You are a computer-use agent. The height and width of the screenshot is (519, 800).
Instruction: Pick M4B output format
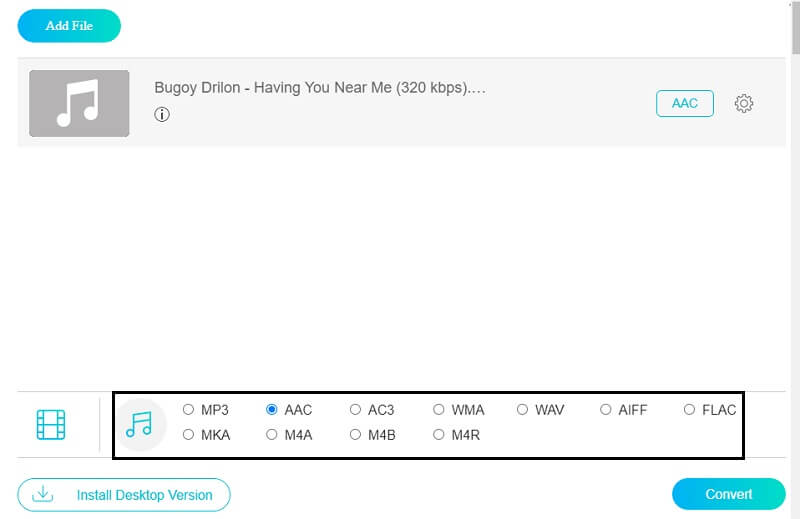click(355, 435)
